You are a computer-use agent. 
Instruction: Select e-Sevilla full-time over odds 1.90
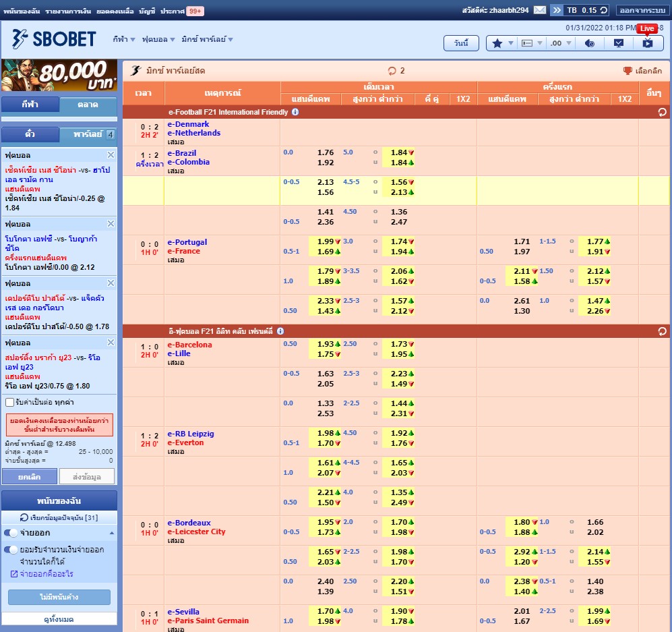tap(399, 611)
